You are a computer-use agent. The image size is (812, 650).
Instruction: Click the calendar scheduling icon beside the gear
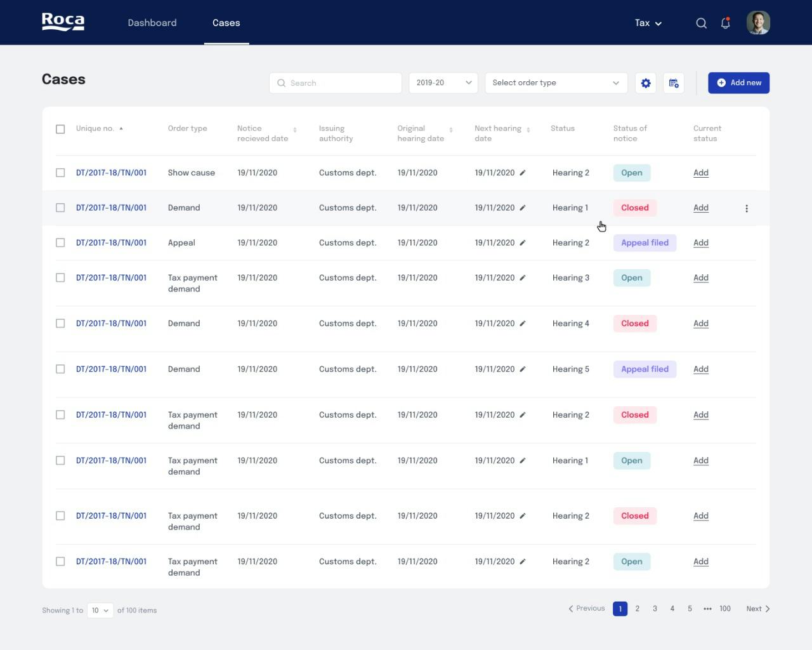coord(674,83)
